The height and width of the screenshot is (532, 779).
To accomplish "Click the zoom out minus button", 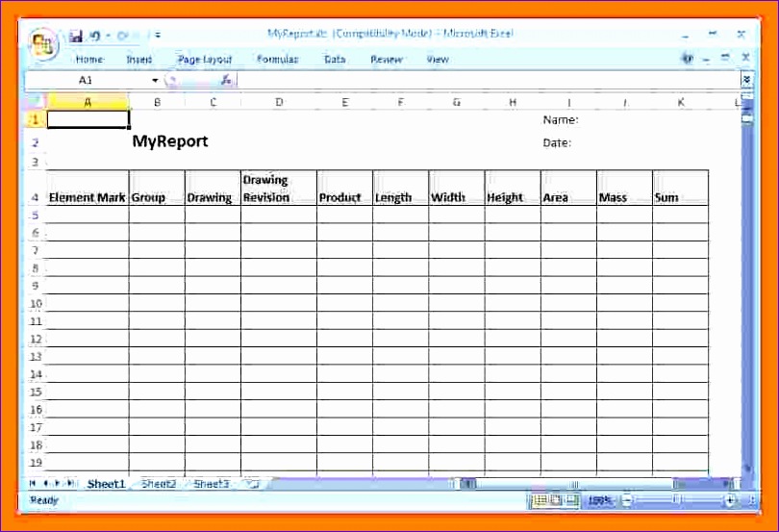I will 627,500.
